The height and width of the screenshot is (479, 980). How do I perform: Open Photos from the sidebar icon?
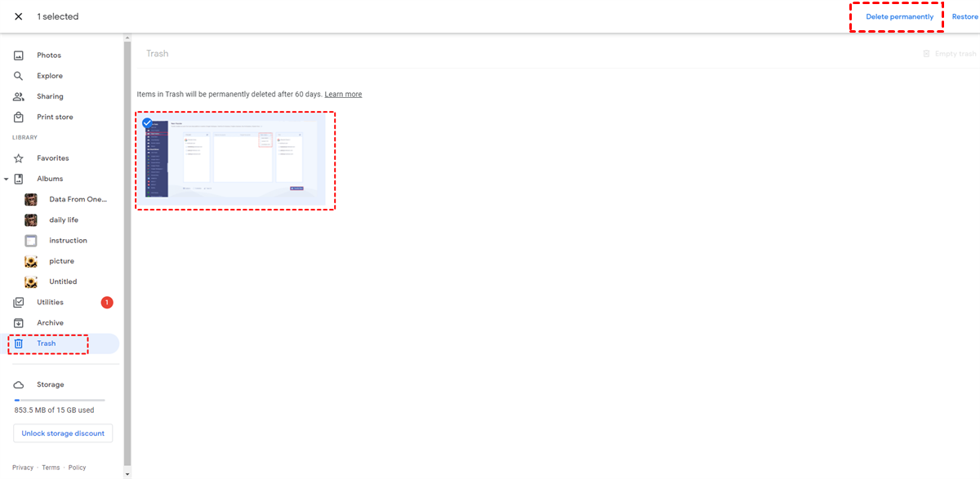coord(19,55)
